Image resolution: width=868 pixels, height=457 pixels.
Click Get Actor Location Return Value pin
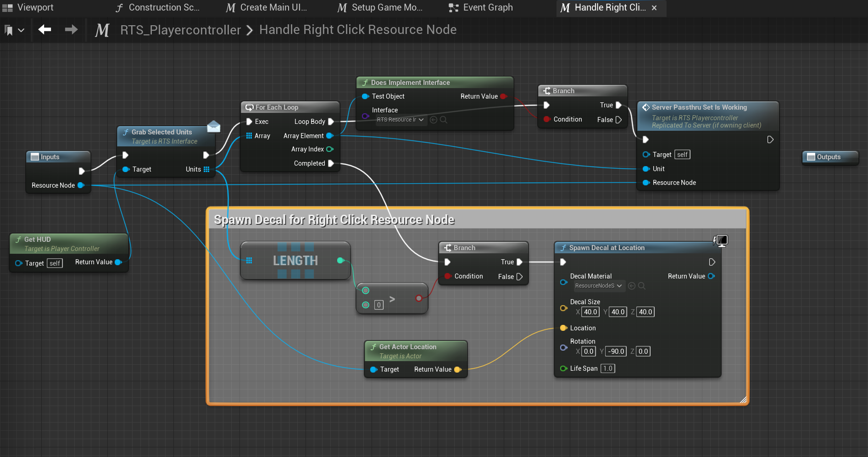(x=457, y=369)
